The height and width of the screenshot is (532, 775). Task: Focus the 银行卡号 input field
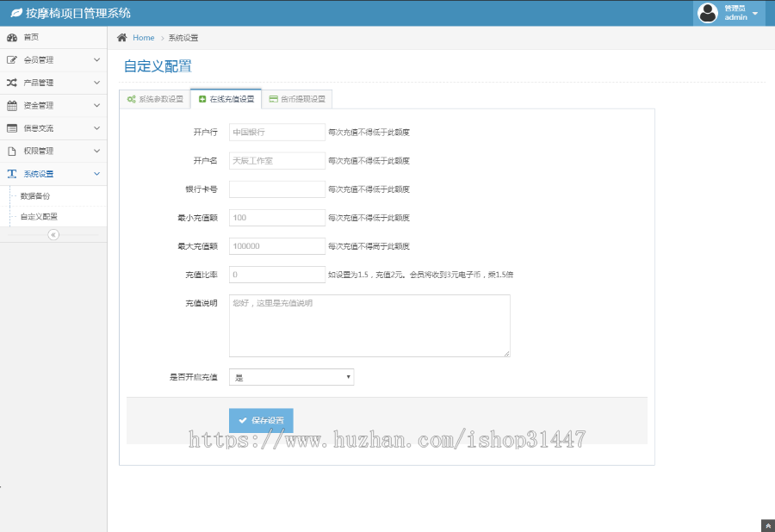click(x=277, y=189)
